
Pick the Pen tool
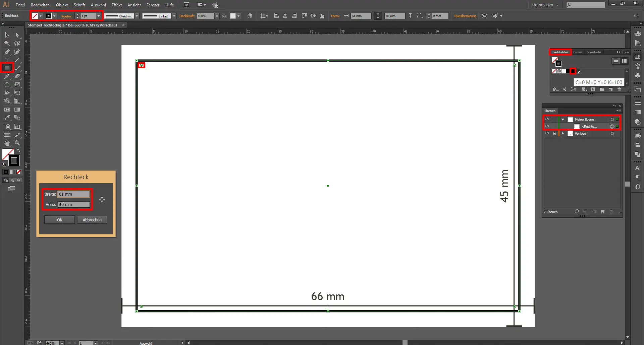[7, 52]
